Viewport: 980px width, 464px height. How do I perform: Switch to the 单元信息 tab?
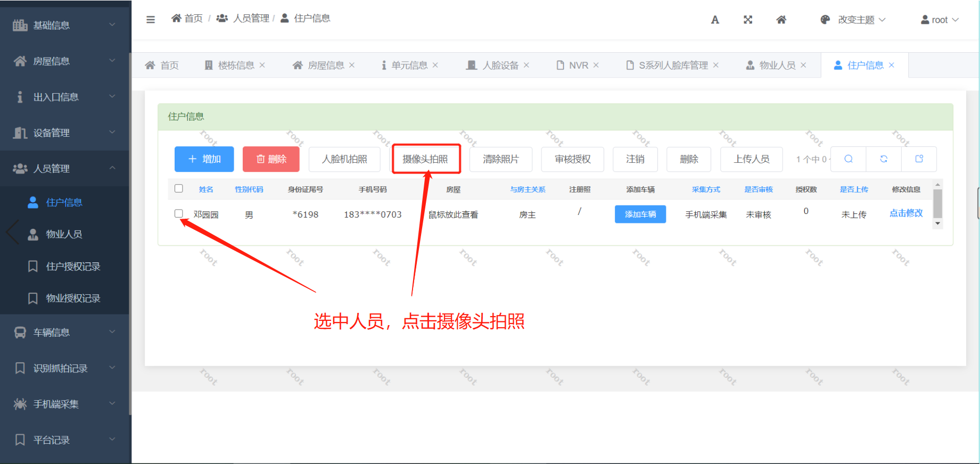(x=405, y=65)
